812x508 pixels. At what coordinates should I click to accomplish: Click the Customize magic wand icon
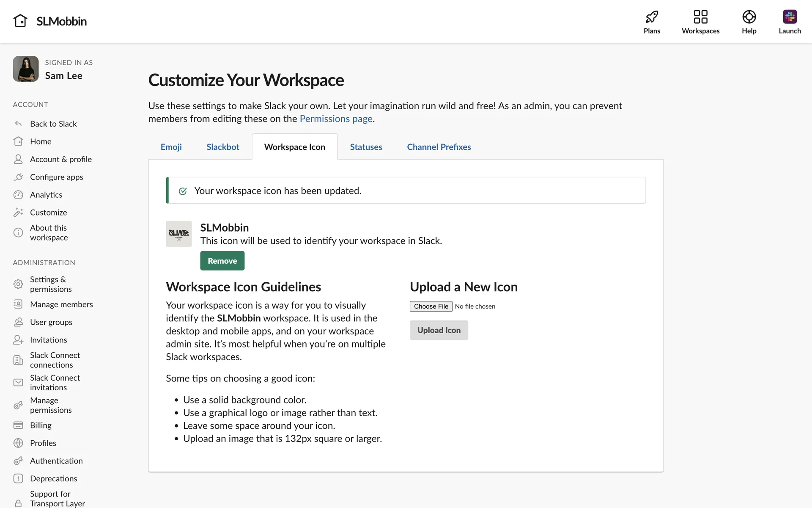click(x=18, y=213)
